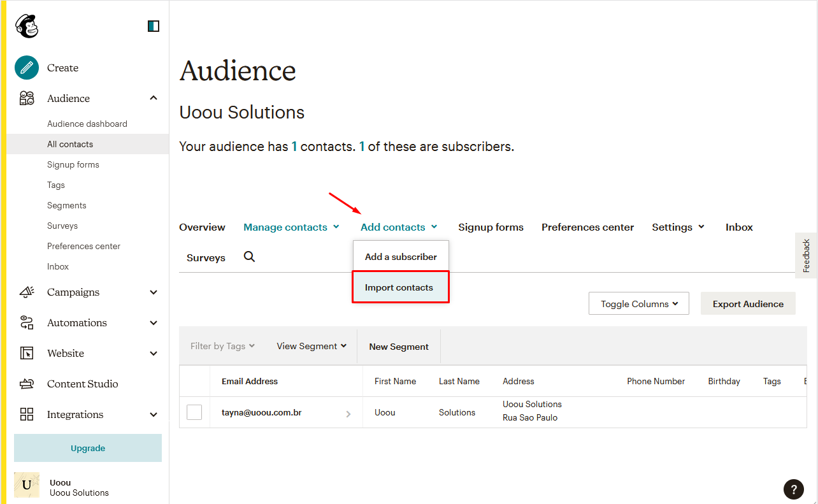818x504 pixels.
Task: Select the Create pencil icon
Action: [27, 68]
